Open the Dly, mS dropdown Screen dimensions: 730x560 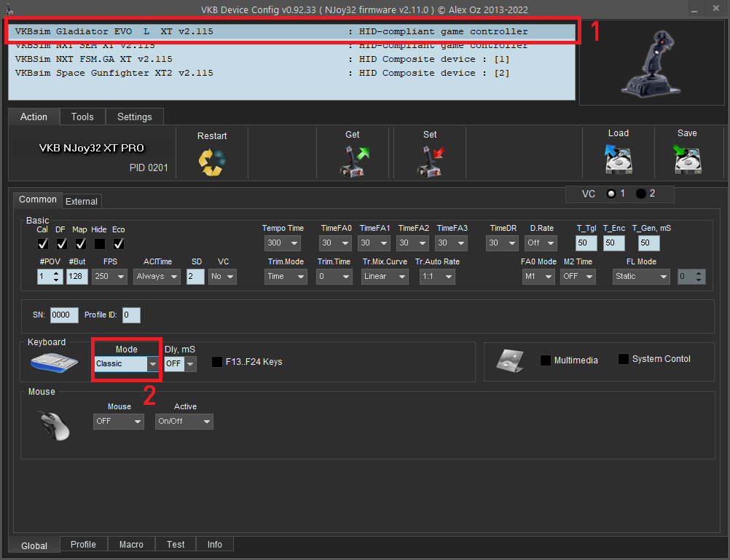[x=180, y=364]
